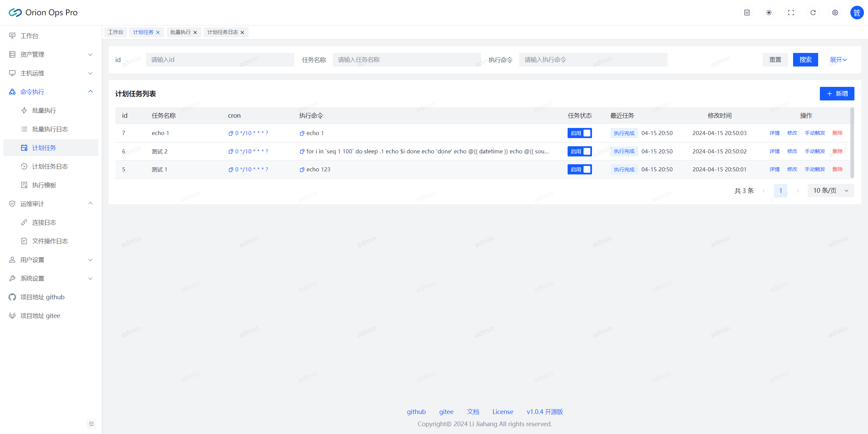
Task: Click the 新增 button
Action: (836, 94)
